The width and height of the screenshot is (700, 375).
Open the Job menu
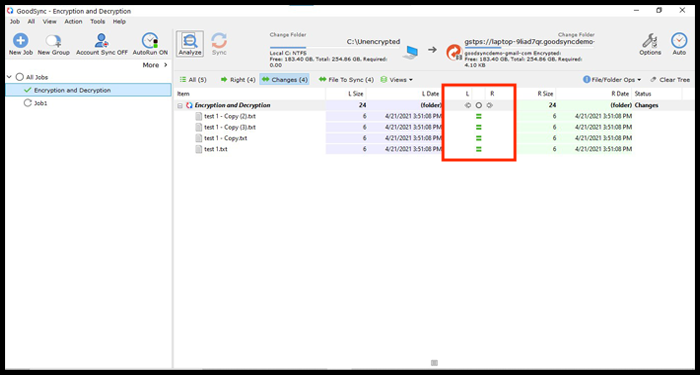pyautogui.click(x=15, y=21)
